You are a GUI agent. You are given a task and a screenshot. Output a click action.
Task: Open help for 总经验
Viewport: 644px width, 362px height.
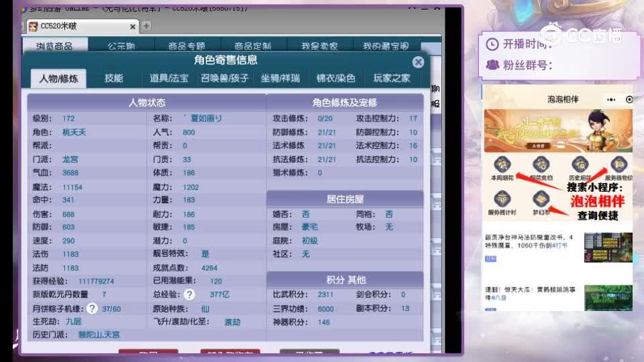[x=189, y=294]
